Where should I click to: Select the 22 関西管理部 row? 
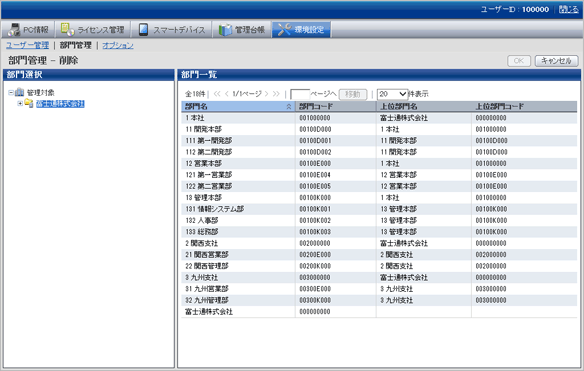(379, 266)
